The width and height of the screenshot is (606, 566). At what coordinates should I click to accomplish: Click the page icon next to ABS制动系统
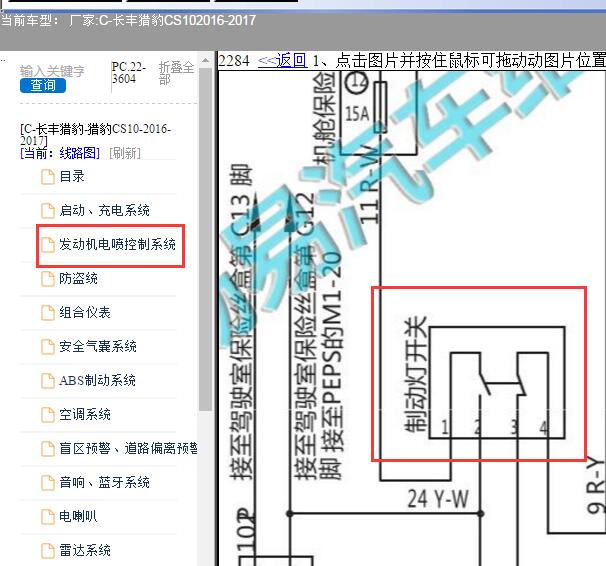48,381
